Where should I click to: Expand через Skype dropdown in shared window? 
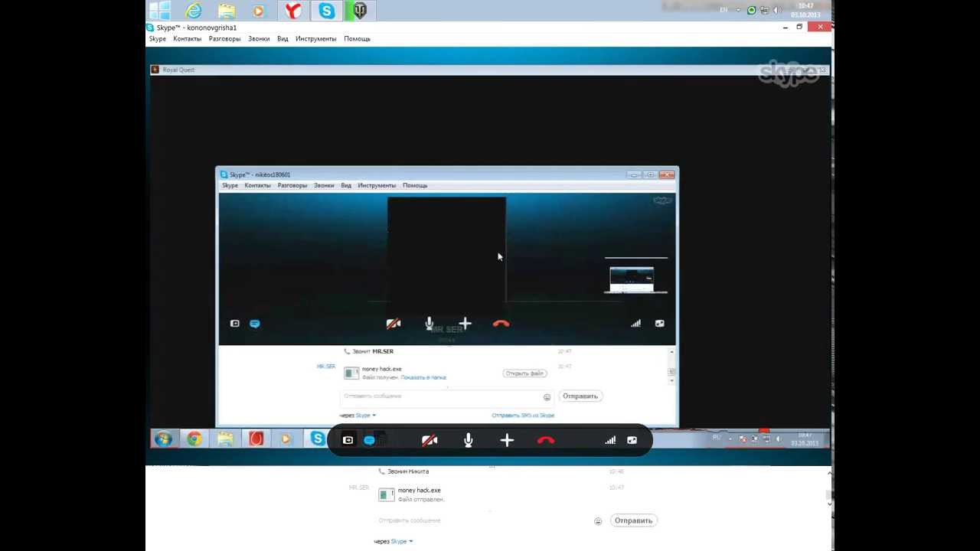click(x=358, y=416)
